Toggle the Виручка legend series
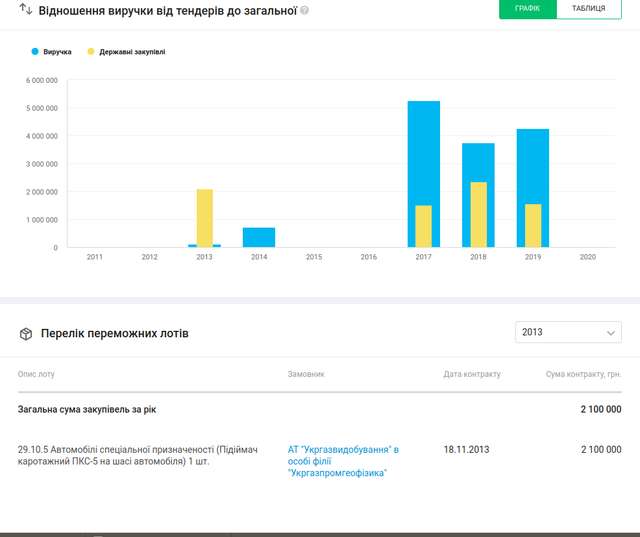 [57, 51]
